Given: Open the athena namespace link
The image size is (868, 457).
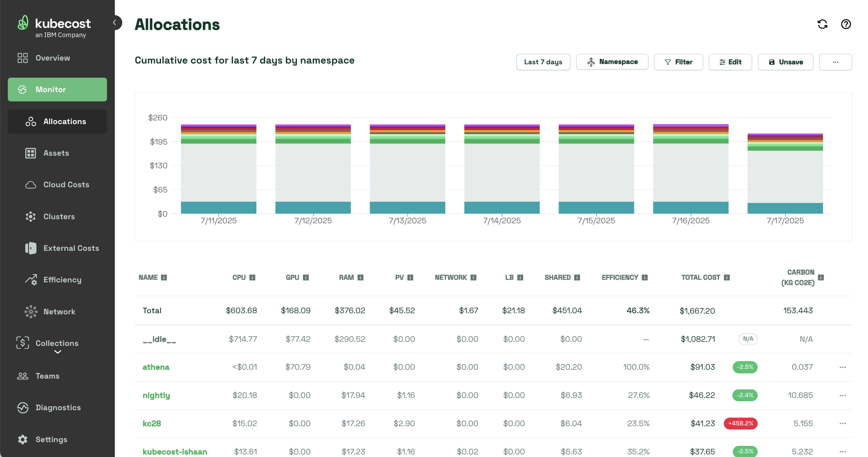Looking at the screenshot, I should (x=156, y=367).
